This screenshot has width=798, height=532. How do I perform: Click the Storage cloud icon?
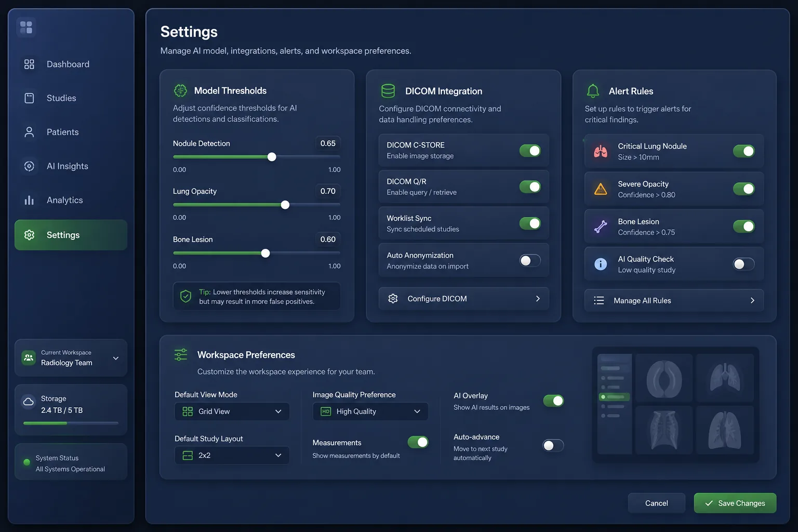pos(28,402)
